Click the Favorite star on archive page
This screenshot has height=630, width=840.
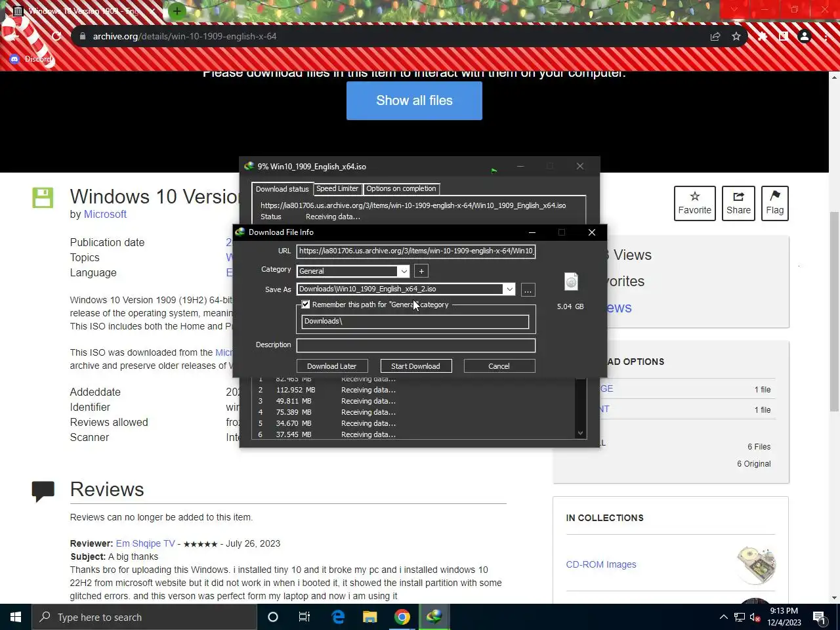(695, 203)
